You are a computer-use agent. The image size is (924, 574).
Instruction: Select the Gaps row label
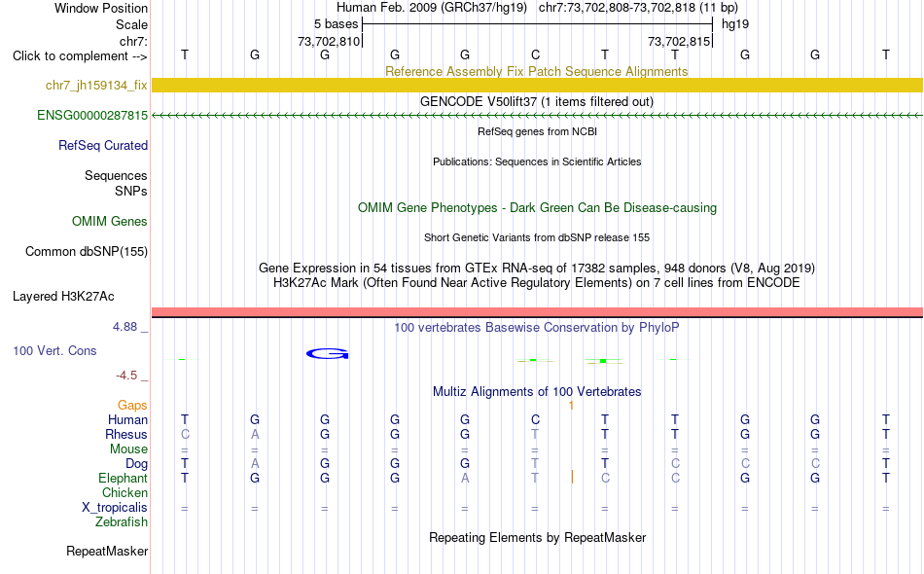132,405
